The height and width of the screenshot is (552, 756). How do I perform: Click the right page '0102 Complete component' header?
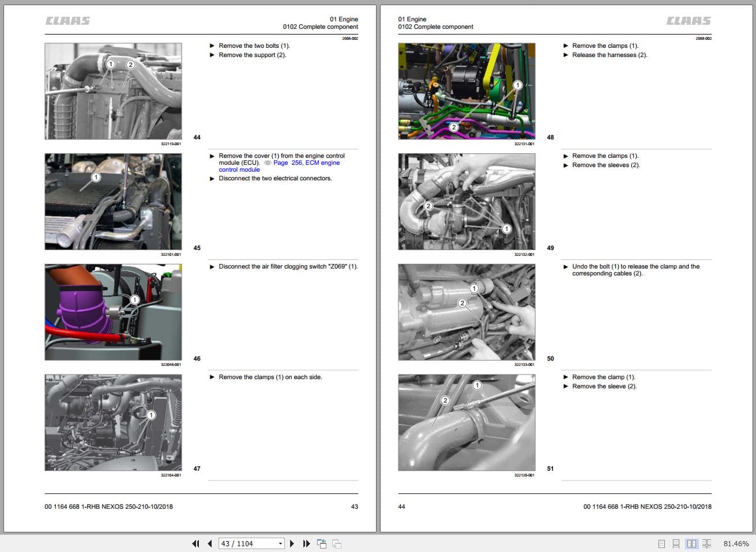click(435, 27)
